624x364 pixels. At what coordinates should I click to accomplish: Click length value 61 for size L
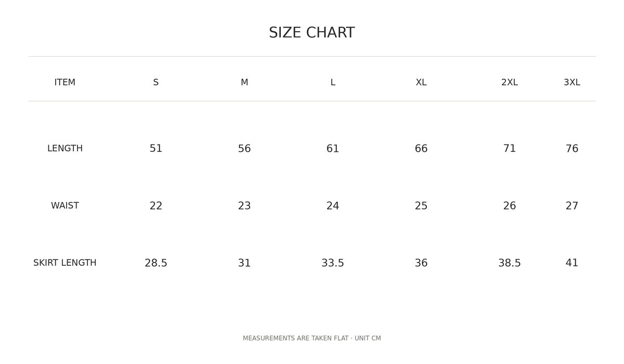(x=333, y=149)
